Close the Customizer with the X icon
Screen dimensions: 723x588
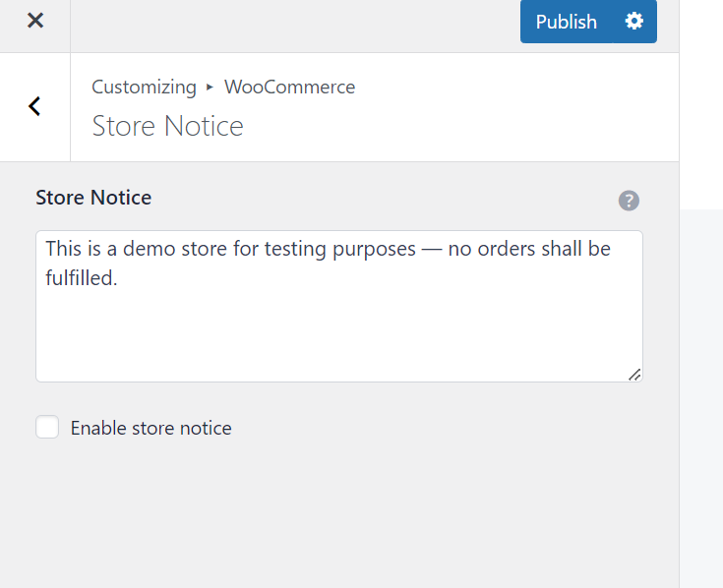(x=35, y=21)
